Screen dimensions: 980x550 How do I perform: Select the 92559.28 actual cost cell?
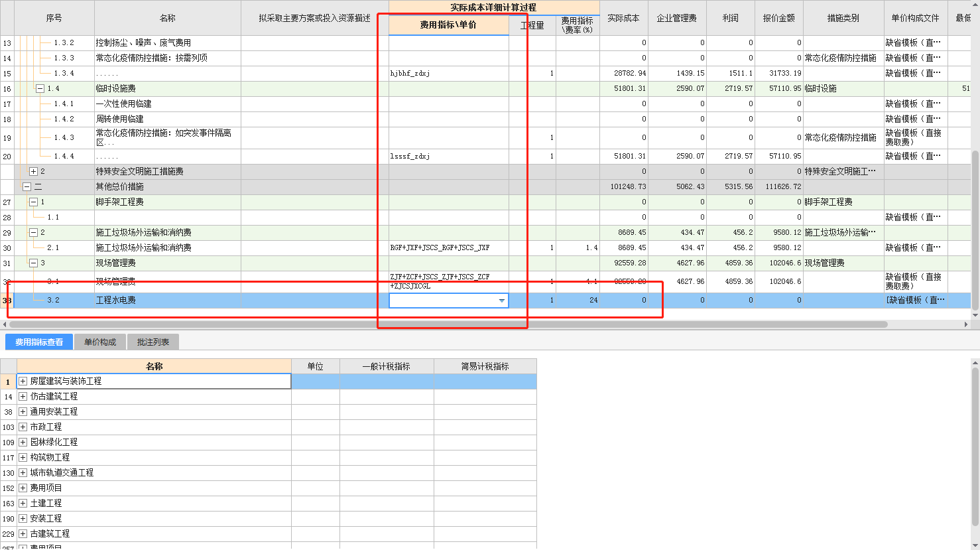[x=624, y=263]
